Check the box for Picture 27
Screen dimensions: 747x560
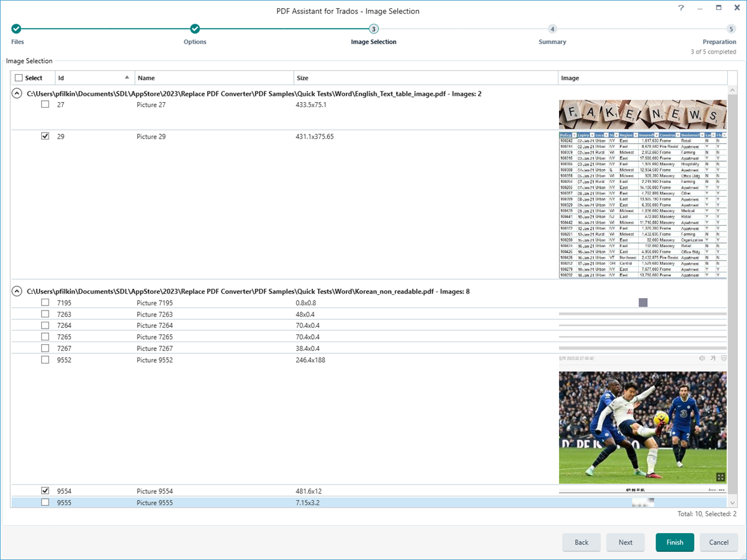pyautogui.click(x=45, y=105)
